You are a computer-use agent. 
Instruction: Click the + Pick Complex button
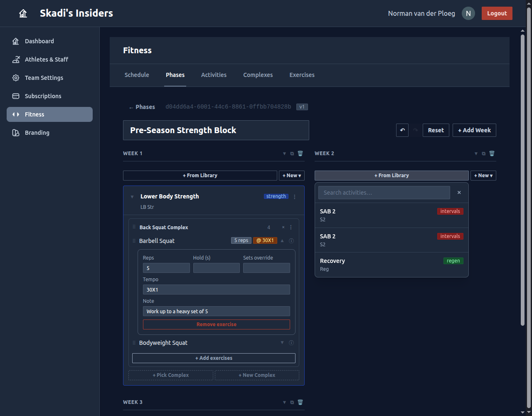coord(171,375)
